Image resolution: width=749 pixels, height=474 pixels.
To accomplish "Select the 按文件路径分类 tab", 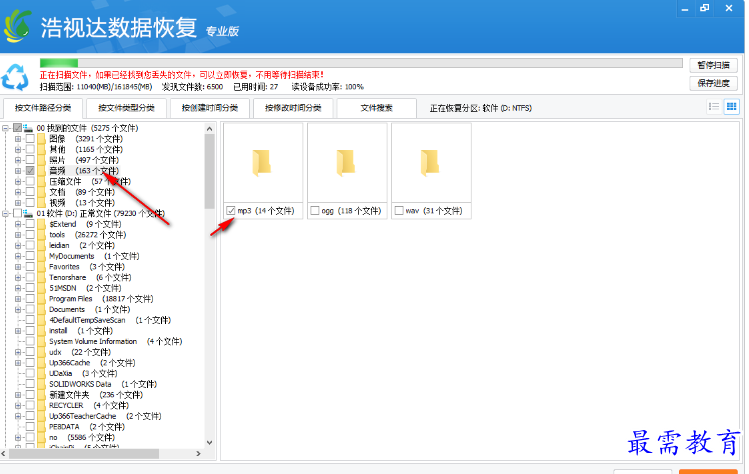I will tap(43, 108).
